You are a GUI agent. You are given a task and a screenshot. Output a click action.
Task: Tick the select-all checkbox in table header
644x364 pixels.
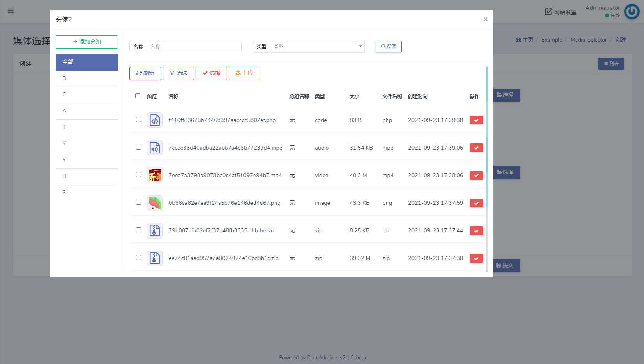(x=138, y=96)
